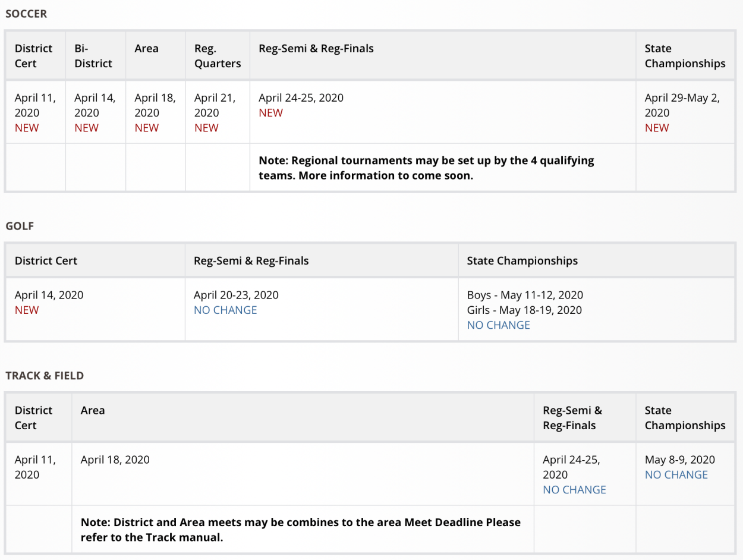Click the Boys - May 11-12, 2020 text
Image resolution: width=743 pixels, height=560 pixels.
(524, 295)
